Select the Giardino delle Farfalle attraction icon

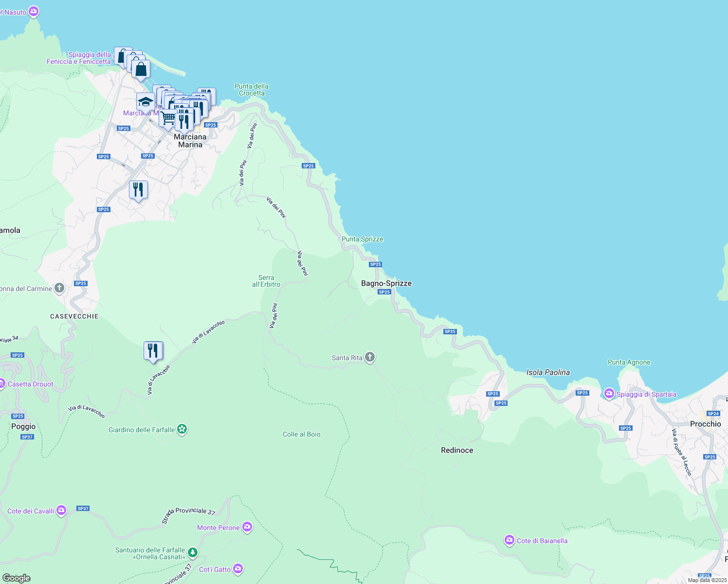[x=182, y=428]
